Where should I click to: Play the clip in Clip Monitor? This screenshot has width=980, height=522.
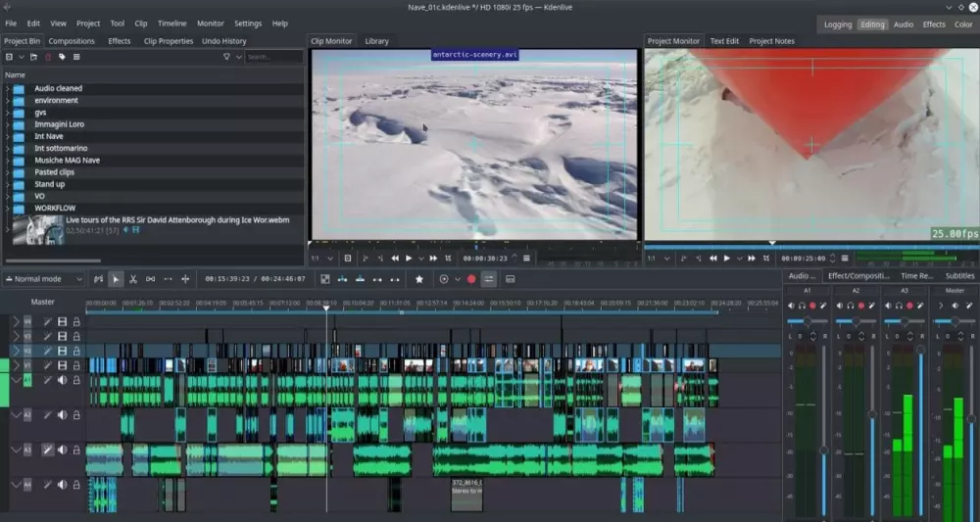point(409,259)
